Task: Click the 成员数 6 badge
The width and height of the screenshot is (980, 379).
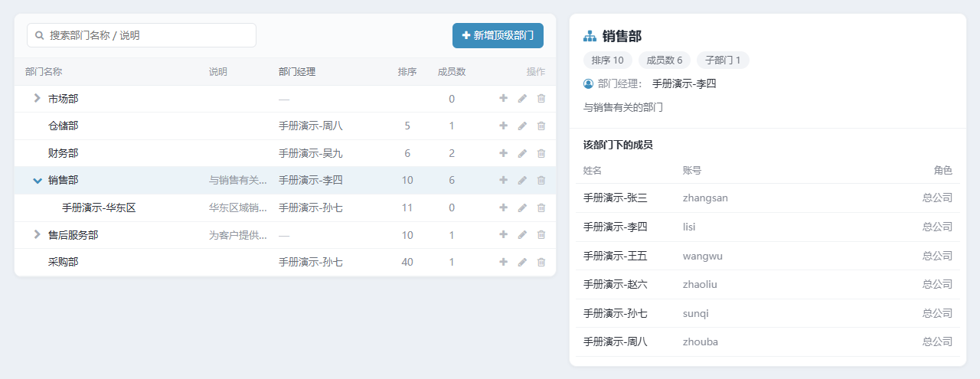Action: 665,60
